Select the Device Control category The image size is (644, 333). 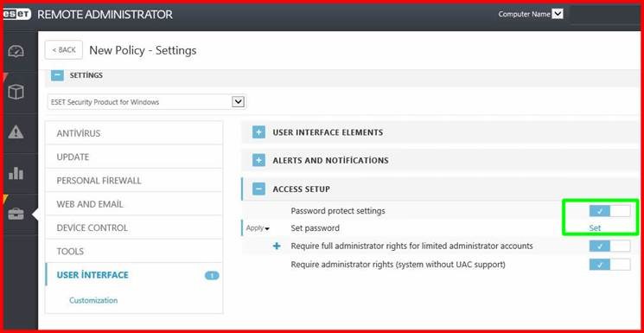(134, 227)
